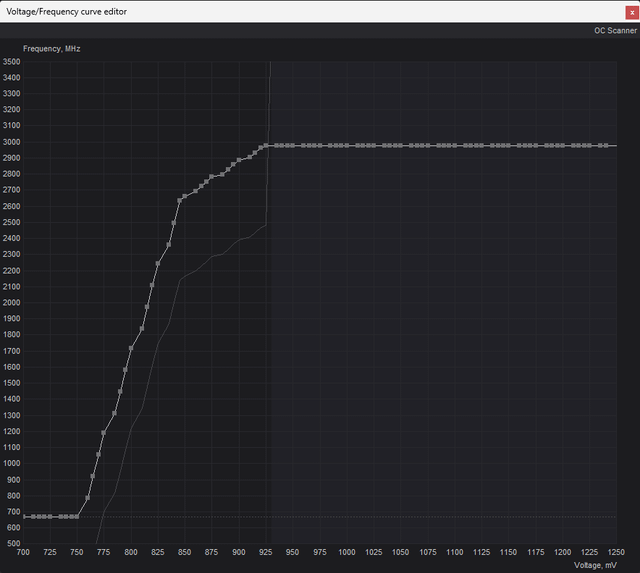Screen dimensions: 640x573
Task: Click the curve point at 900 mV
Action: click(x=239, y=160)
